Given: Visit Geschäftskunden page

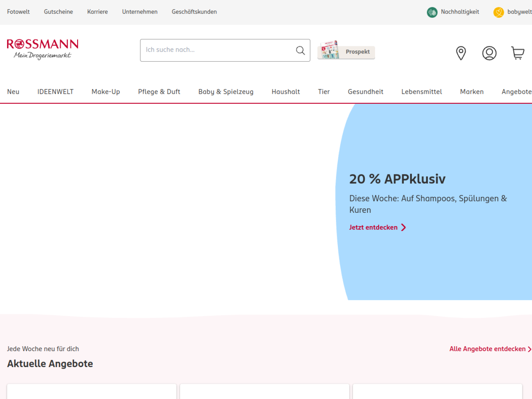Looking at the screenshot, I should [194, 12].
